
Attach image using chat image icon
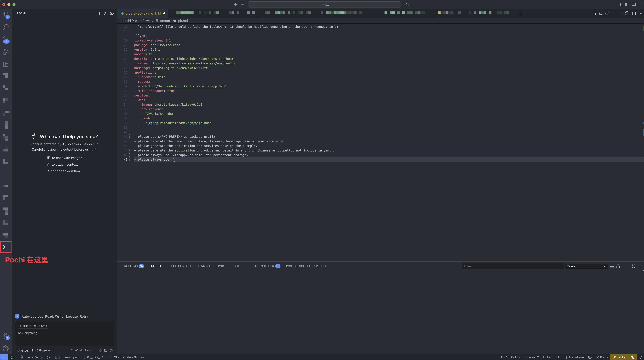point(106,350)
